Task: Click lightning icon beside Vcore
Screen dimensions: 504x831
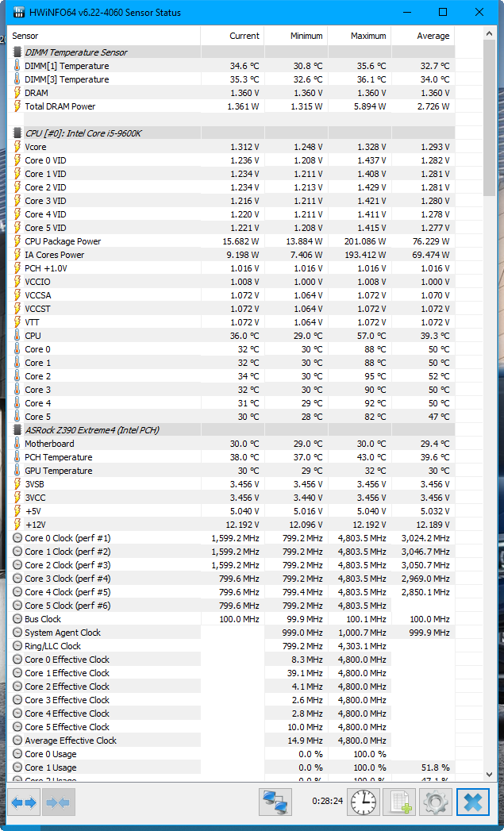Action: click(17, 147)
